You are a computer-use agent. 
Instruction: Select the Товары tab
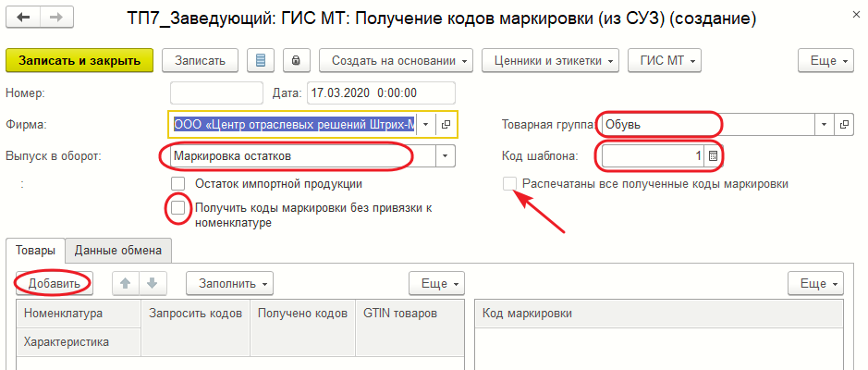coord(35,250)
